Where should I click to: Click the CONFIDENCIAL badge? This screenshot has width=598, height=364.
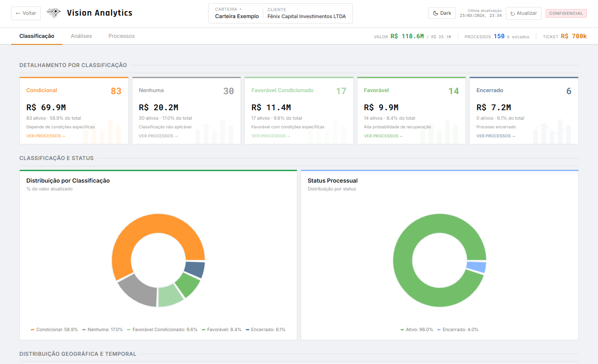pyautogui.click(x=566, y=13)
